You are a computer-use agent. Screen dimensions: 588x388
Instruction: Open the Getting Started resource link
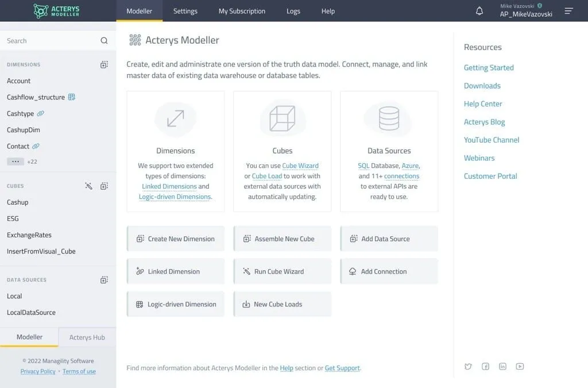tap(489, 68)
